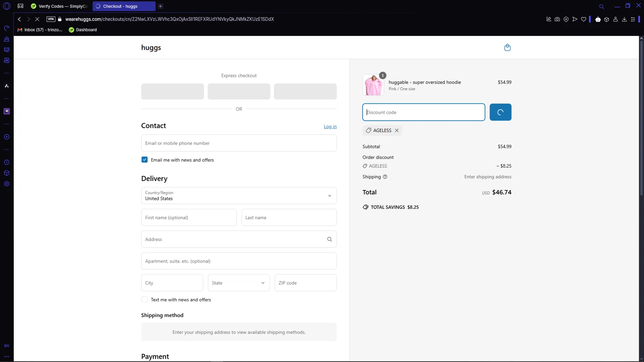This screenshot has width=644, height=362.
Task: Open the ad blocker shield icon
Action: [566, 19]
